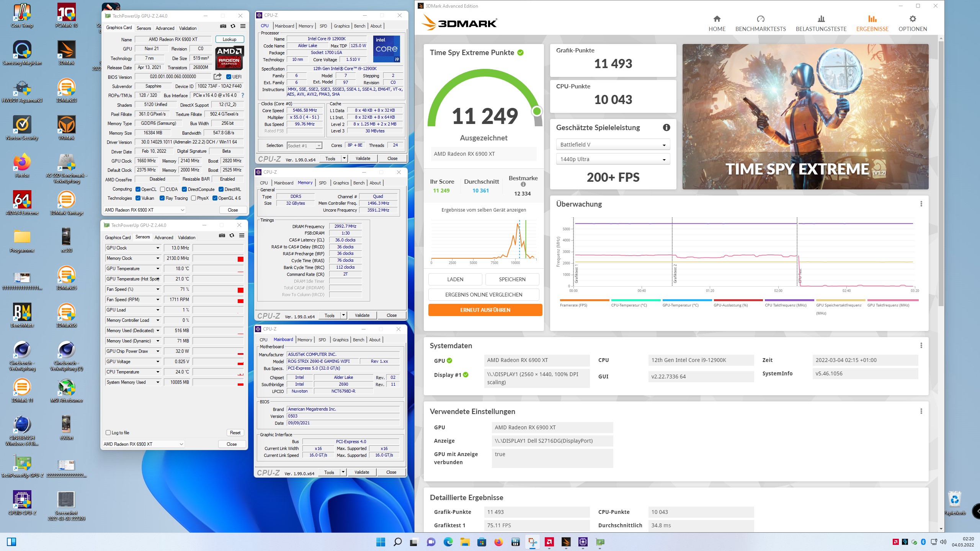Viewport: 980px width, 551px height.
Task: Open the three-dot menu of Systemdaten panel
Action: pos(921,346)
